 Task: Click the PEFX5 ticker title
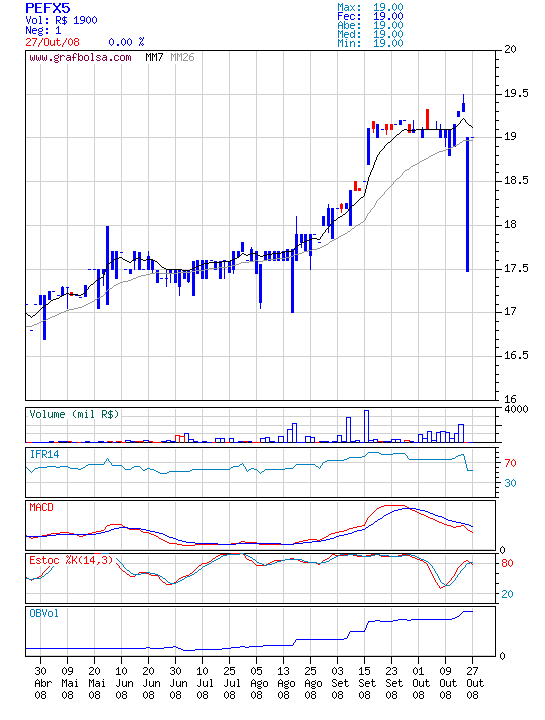point(48,8)
